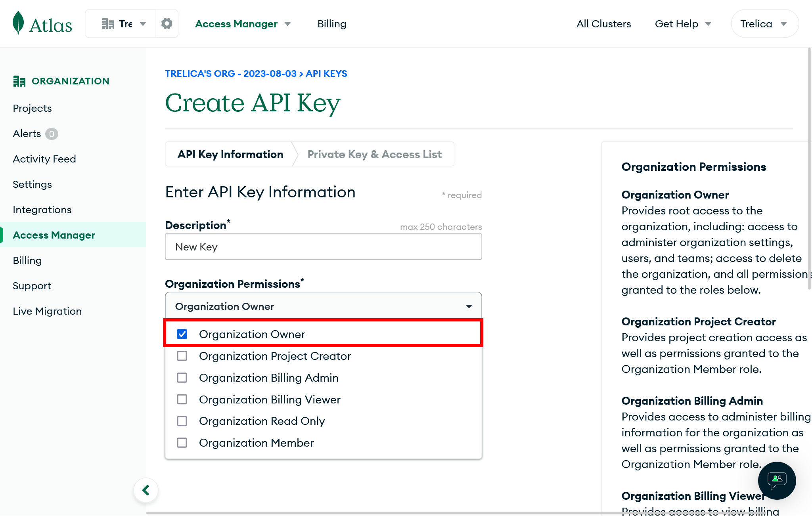
Task: Open Support in the sidebar
Action: click(x=32, y=286)
